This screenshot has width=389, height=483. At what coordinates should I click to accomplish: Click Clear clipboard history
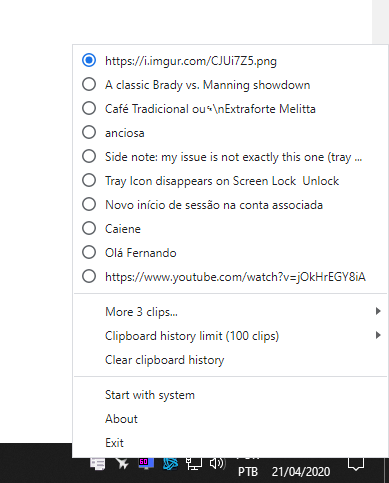click(230, 360)
